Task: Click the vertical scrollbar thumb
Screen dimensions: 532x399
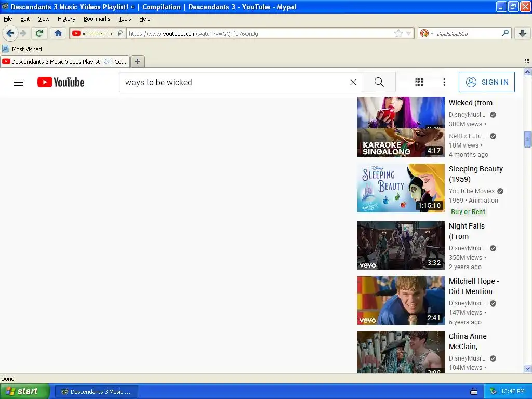Action: (527, 139)
